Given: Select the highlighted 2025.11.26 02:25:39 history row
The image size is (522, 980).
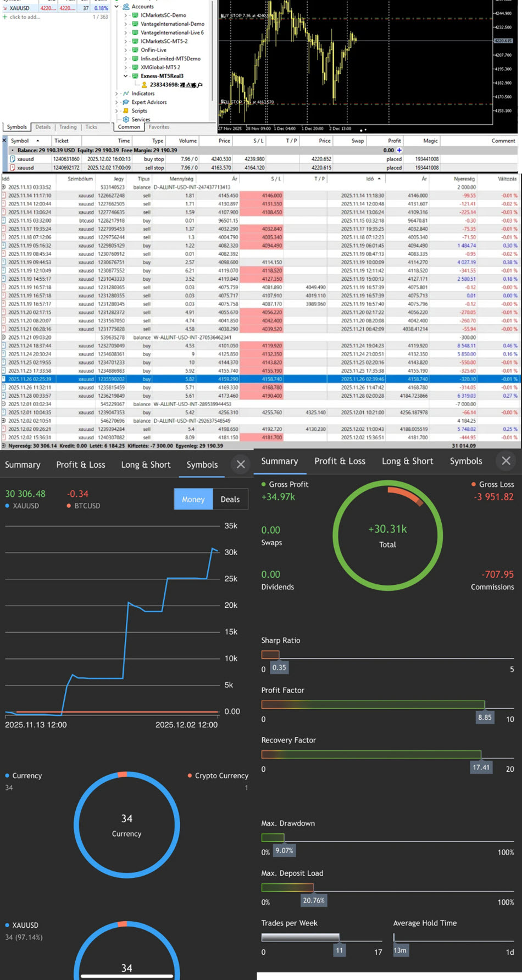Looking at the screenshot, I should [x=260, y=379].
